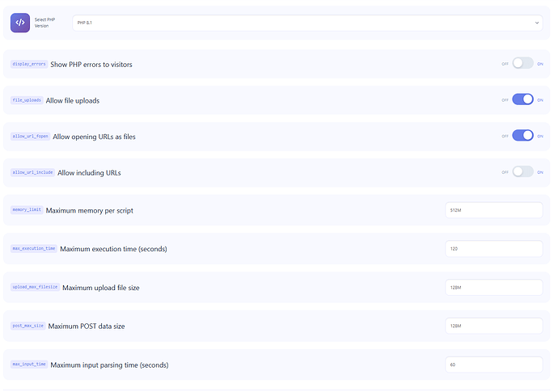Expand PHP version list via chevron arrow
Image resolution: width=558 pixels, height=392 pixels.
537,23
